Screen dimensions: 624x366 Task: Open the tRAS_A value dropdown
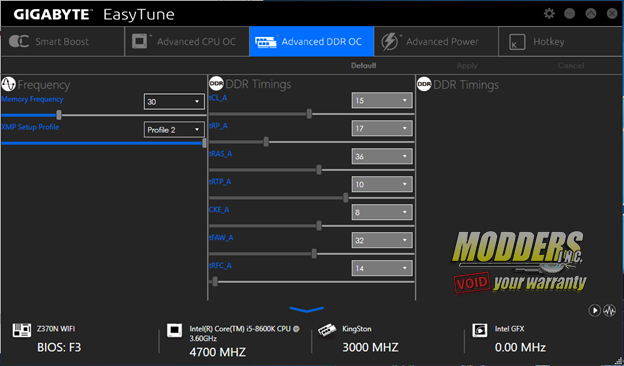tap(382, 156)
